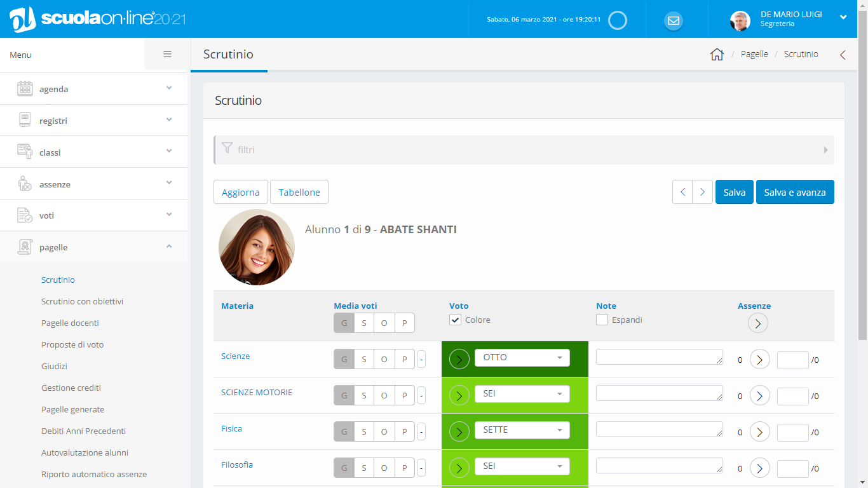Expand the filtri panel

coord(524,150)
